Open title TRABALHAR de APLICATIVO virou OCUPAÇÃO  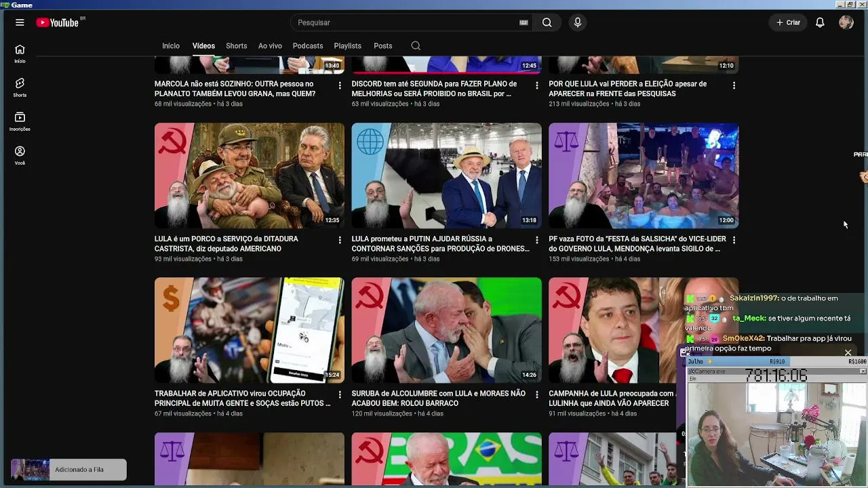[243, 398]
